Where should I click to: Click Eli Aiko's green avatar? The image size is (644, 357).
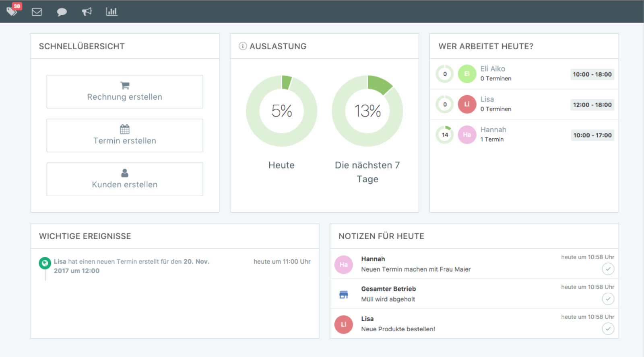click(x=467, y=74)
